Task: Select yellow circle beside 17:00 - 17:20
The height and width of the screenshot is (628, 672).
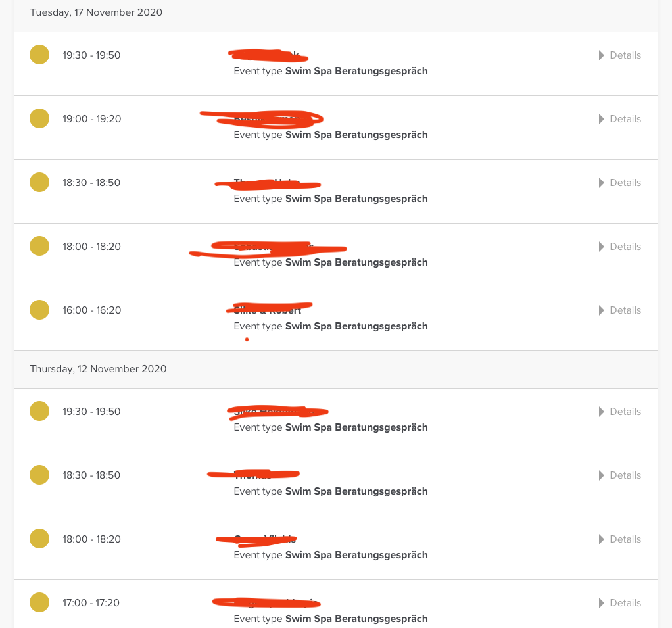Action: point(39,603)
